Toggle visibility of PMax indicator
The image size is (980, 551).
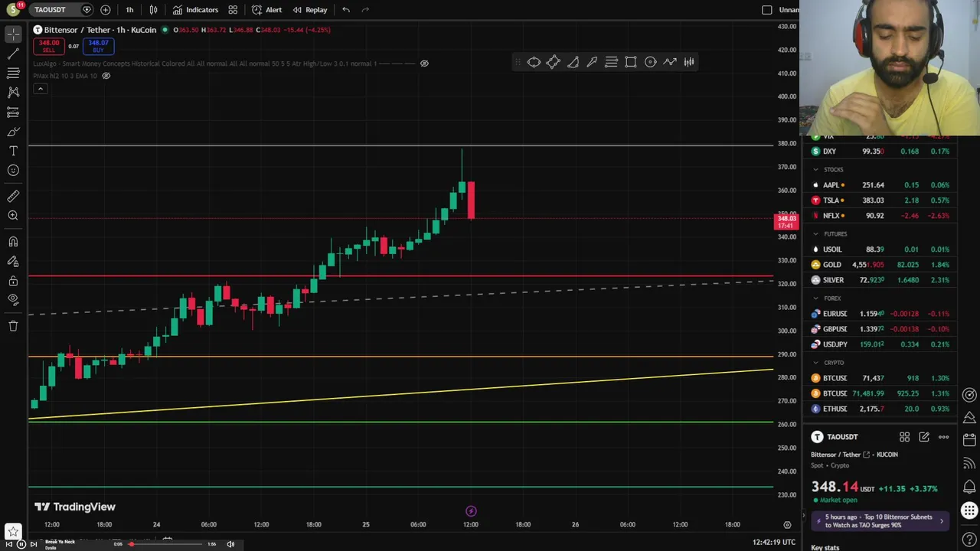click(106, 76)
